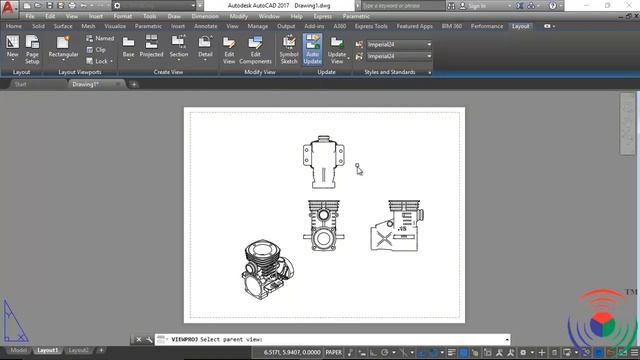Open the Layout ribbon tab
The image size is (640, 360).
coord(520,26)
